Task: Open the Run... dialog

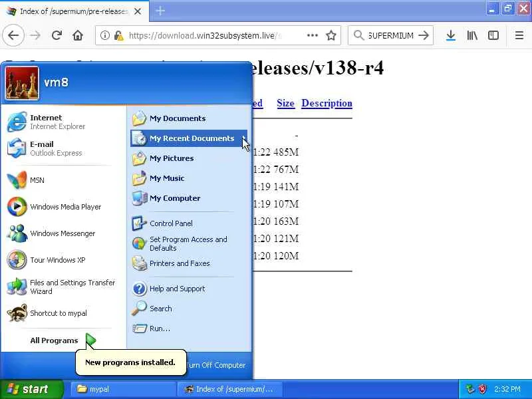Action: (x=189, y=329)
